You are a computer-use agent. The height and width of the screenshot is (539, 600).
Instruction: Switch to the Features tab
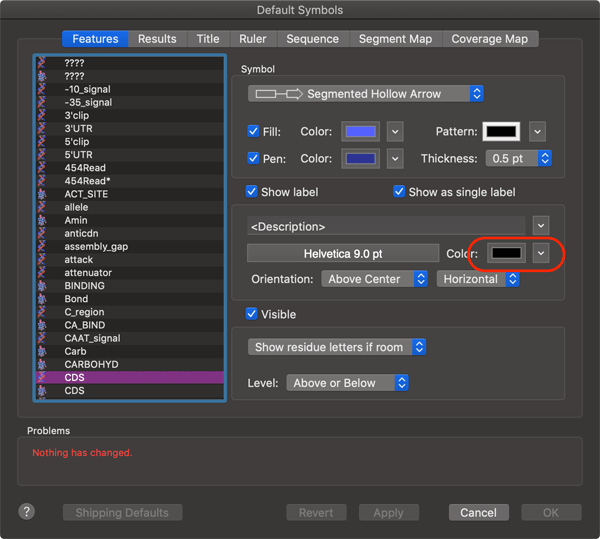95,39
